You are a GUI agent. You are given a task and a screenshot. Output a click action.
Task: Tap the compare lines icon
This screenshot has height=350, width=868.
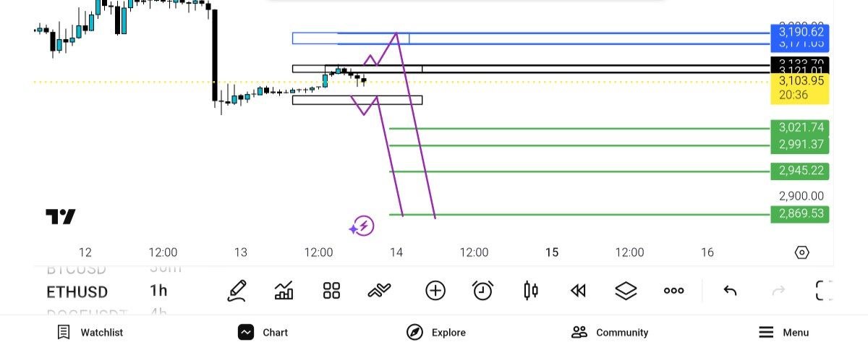click(x=379, y=291)
